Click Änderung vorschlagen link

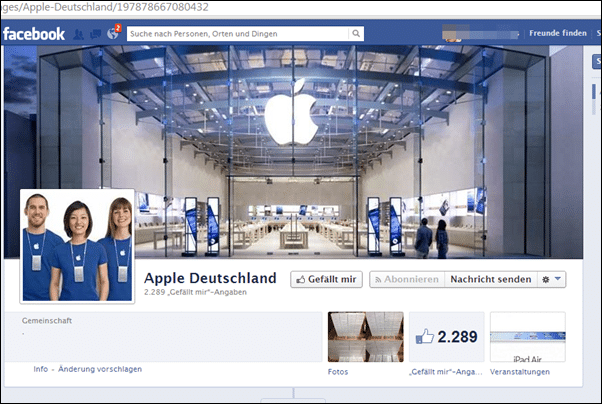100,369
